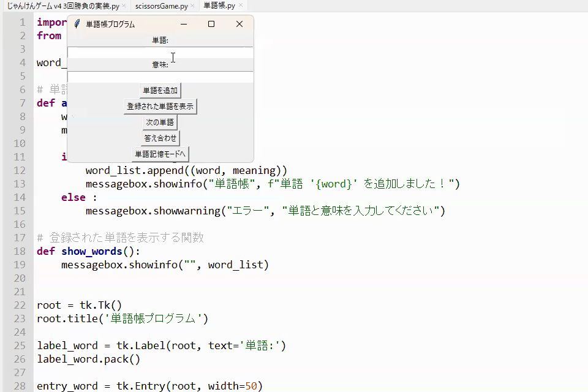588x392 pixels.
Task: Click the 単語を追加 button
Action: 160,91
